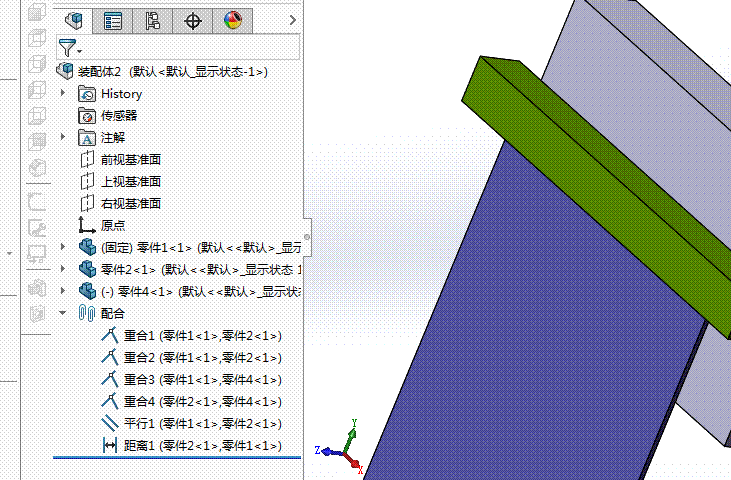Open the FeatureManager design tree tab
731x480 pixels.
coord(72,20)
